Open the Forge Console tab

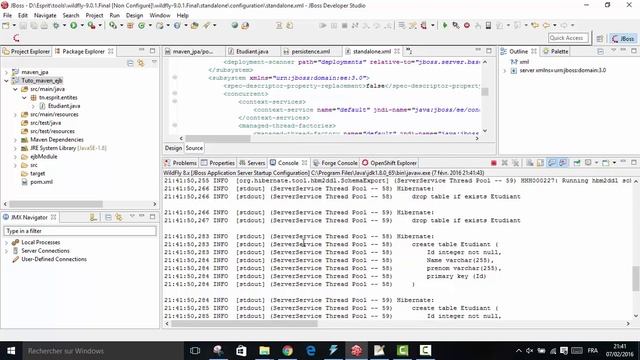[335, 163]
